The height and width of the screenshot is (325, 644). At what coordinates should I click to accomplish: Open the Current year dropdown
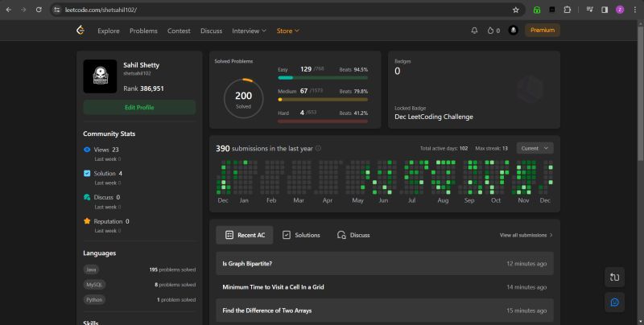click(x=535, y=148)
